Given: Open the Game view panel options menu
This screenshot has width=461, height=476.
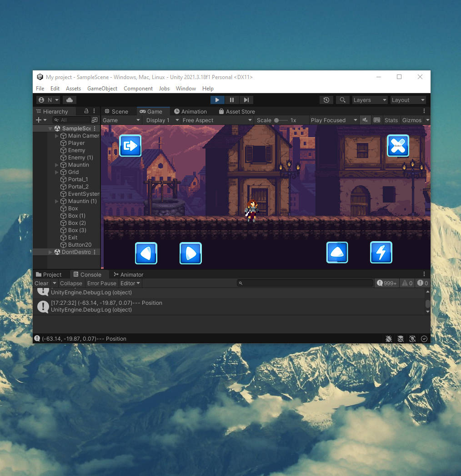Looking at the screenshot, I should click(424, 111).
